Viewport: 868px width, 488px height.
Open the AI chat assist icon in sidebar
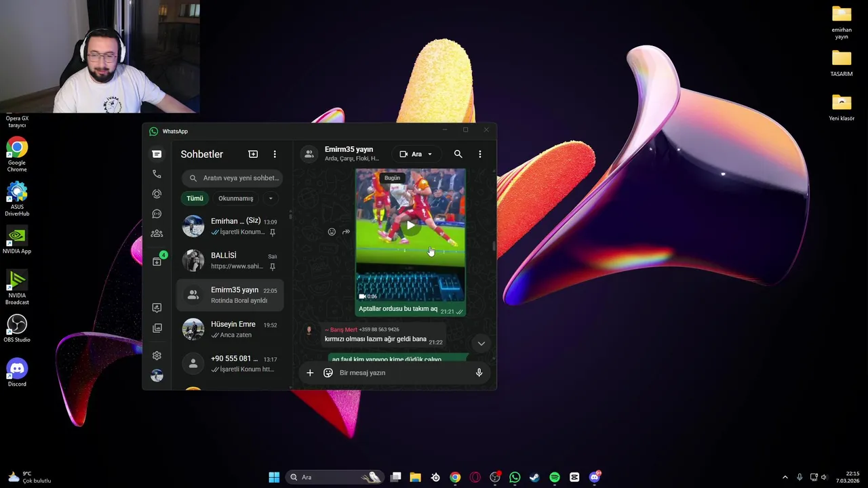[157, 308]
